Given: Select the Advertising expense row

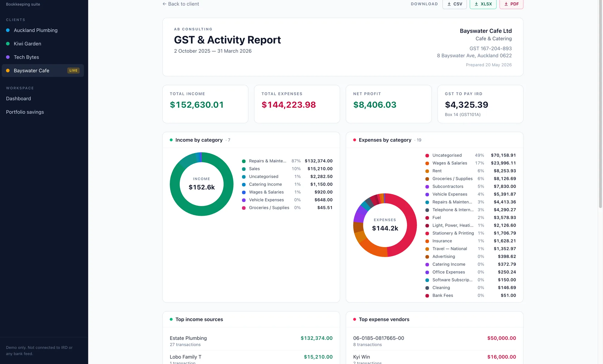Looking at the screenshot, I should 470,256.
